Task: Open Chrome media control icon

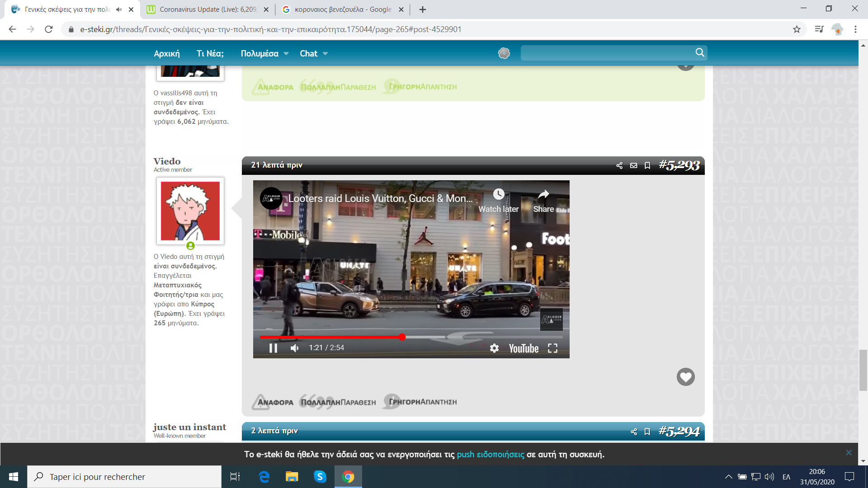Action: click(x=819, y=29)
